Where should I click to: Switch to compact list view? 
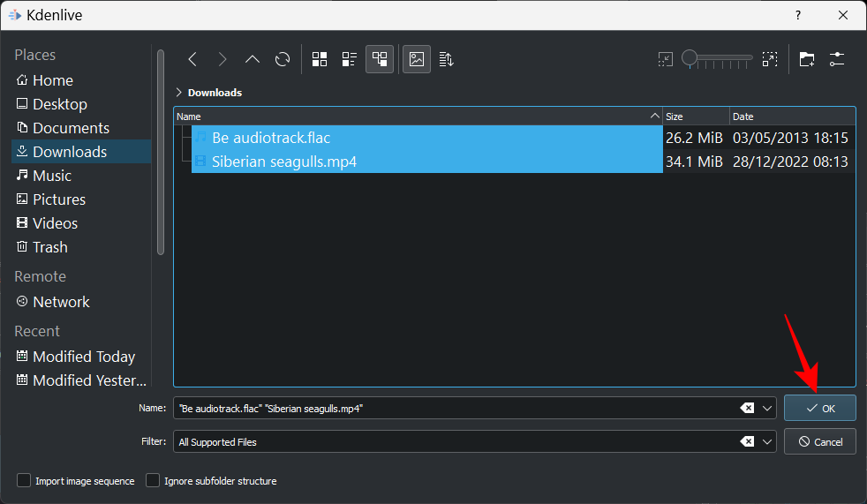coord(350,59)
